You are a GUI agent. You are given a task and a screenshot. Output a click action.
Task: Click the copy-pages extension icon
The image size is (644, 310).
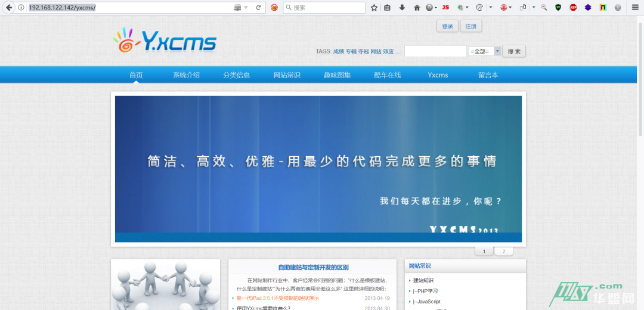pos(524,7)
